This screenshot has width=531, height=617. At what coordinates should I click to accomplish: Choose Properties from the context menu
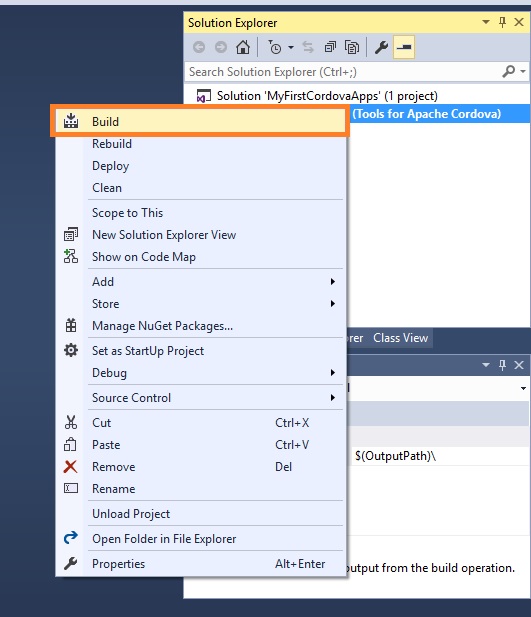[x=200, y=564]
